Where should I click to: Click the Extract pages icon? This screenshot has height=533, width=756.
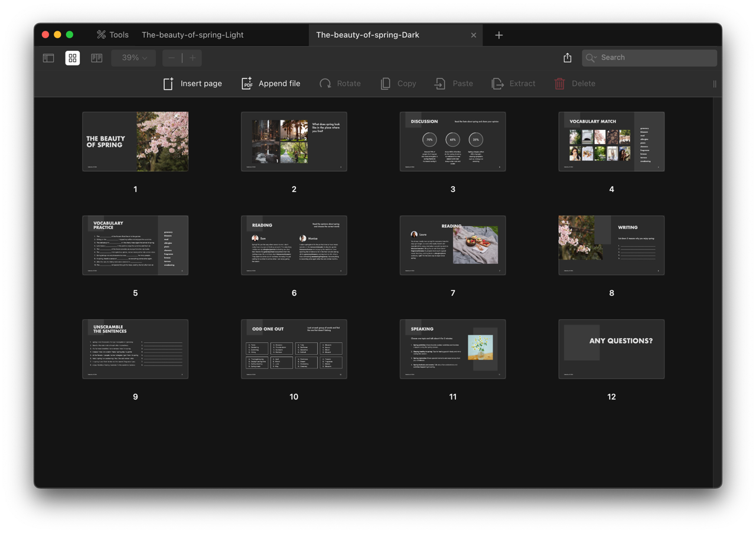tap(498, 84)
